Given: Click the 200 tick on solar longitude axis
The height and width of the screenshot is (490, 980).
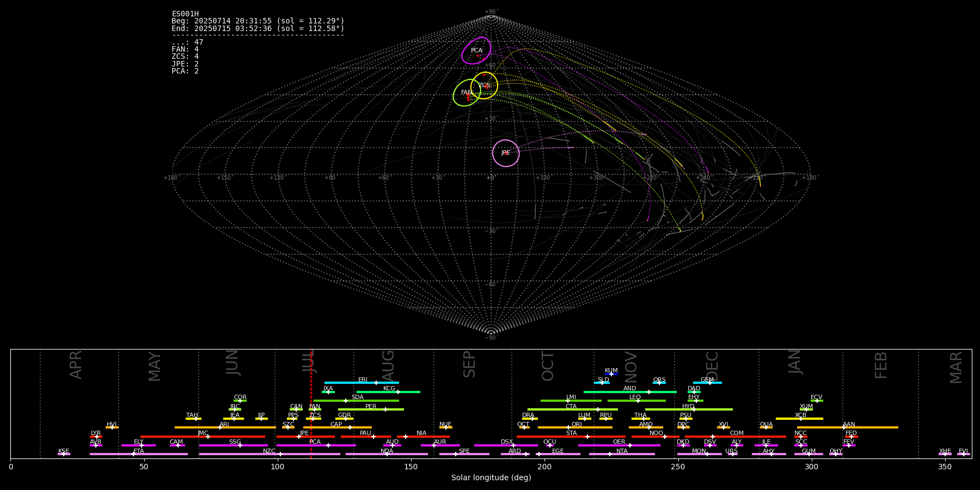Looking at the screenshot, I should point(544,467).
